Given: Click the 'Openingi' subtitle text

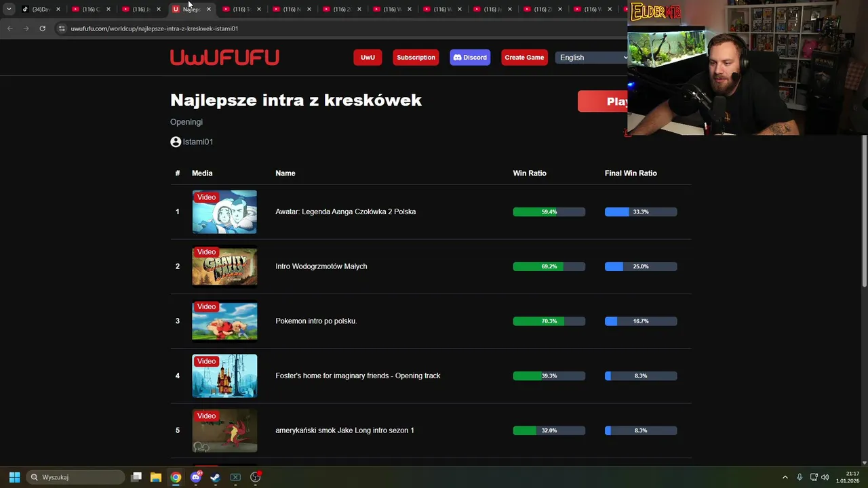Looking at the screenshot, I should (186, 122).
